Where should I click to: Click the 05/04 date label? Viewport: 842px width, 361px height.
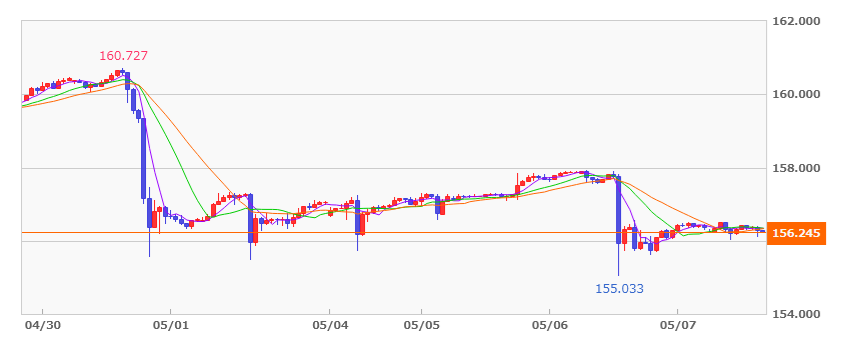pyautogui.click(x=330, y=325)
